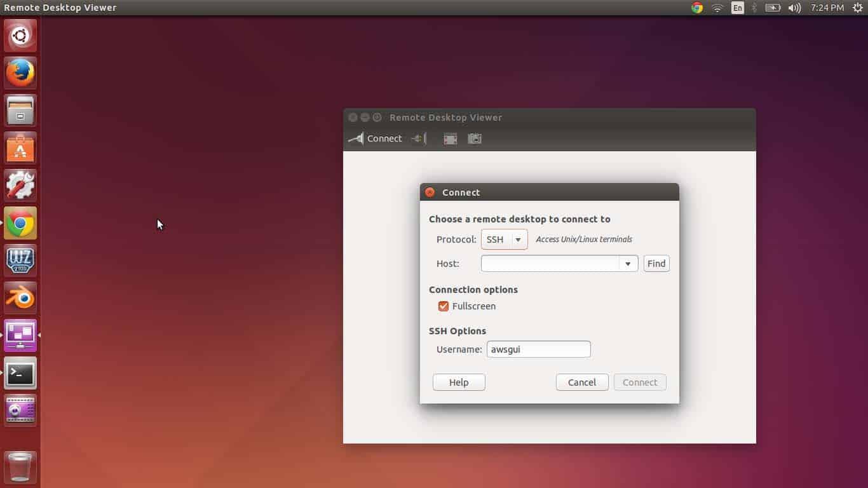Launch Firefox from the launcher
This screenshot has width=868, height=488.
pos(20,72)
